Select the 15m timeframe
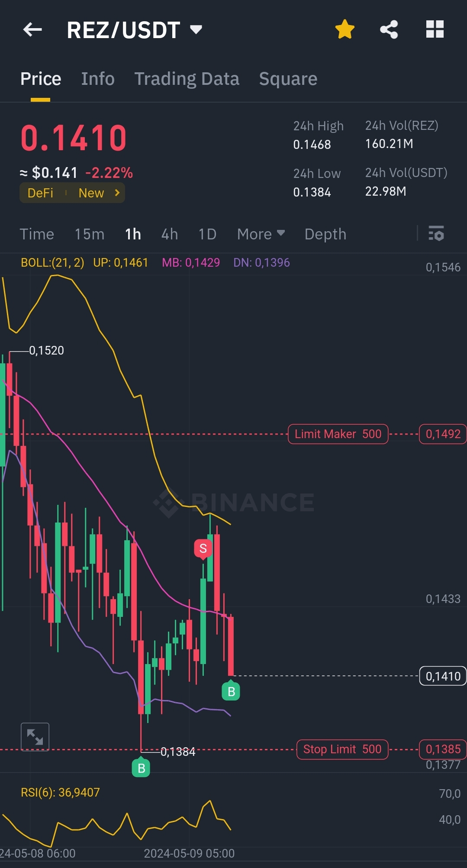Image resolution: width=467 pixels, height=868 pixels. tap(90, 234)
